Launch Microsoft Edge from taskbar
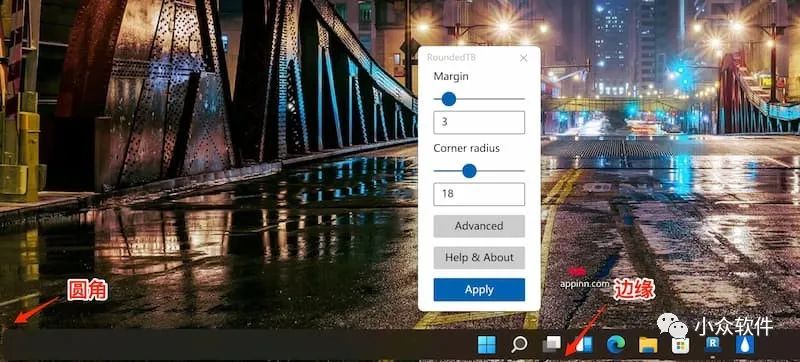The height and width of the screenshot is (362, 800). tap(616, 345)
